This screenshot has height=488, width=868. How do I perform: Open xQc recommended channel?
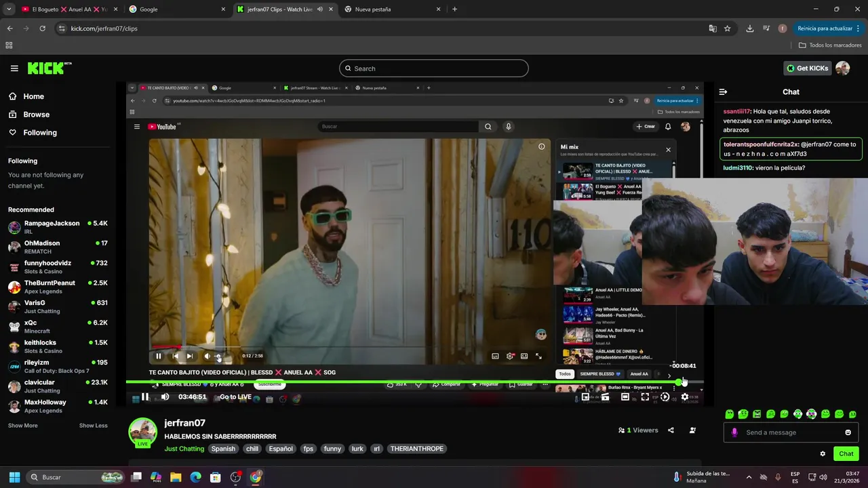pos(58,327)
